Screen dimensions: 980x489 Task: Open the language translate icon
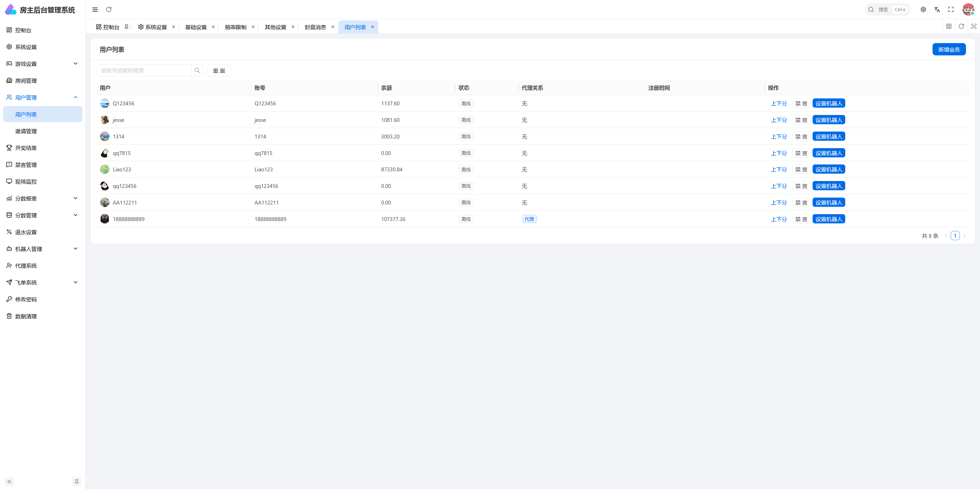coord(937,9)
